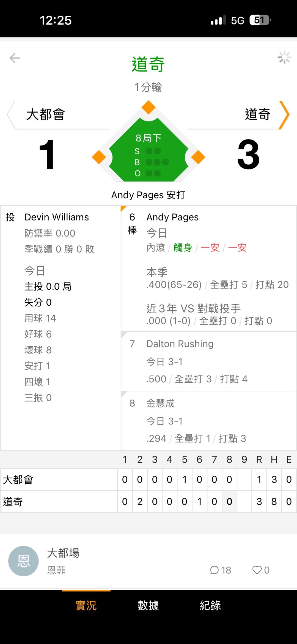Open pitcher Devin Williams details

[x=57, y=217]
